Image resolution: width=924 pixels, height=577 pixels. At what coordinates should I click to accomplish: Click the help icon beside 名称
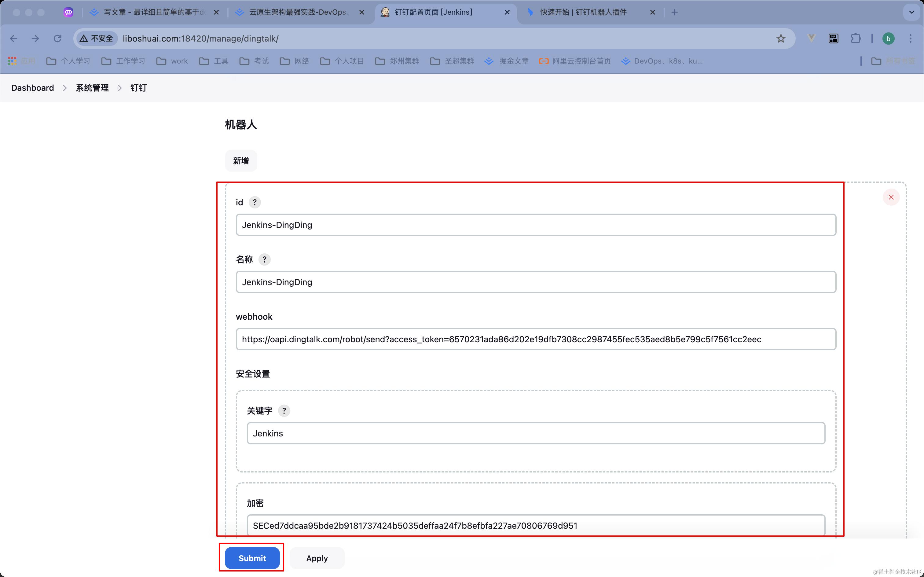(x=264, y=259)
